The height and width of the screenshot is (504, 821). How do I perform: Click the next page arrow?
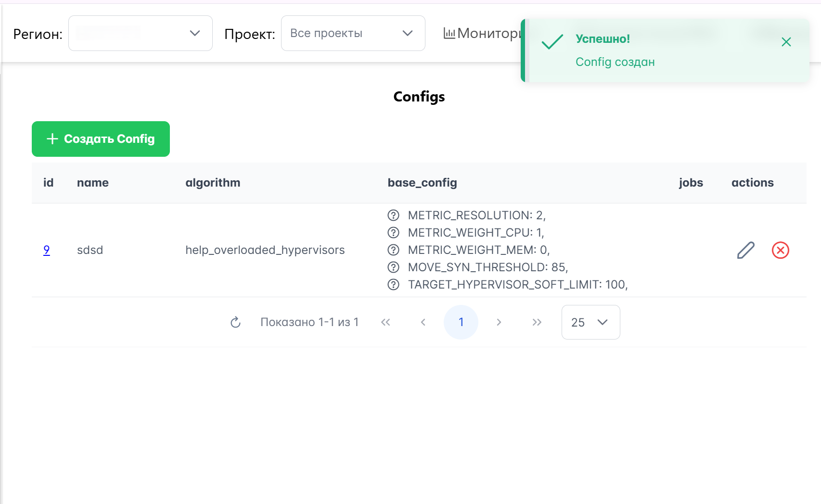pos(499,322)
